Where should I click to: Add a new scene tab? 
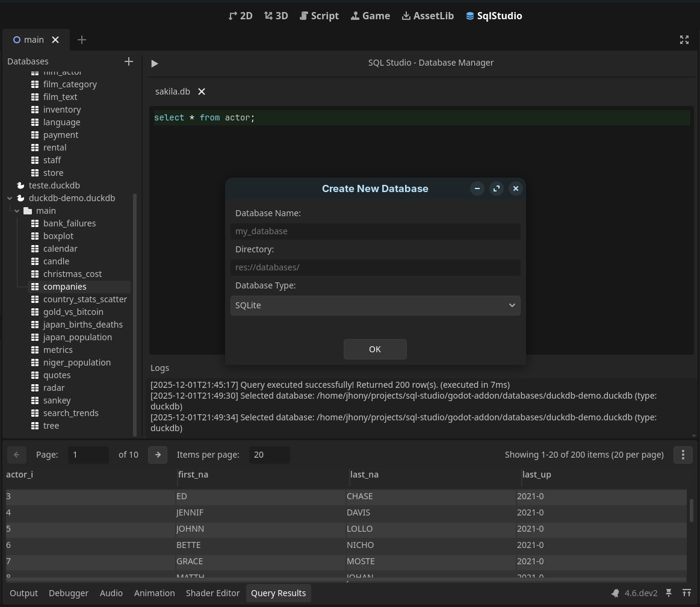pos(82,40)
